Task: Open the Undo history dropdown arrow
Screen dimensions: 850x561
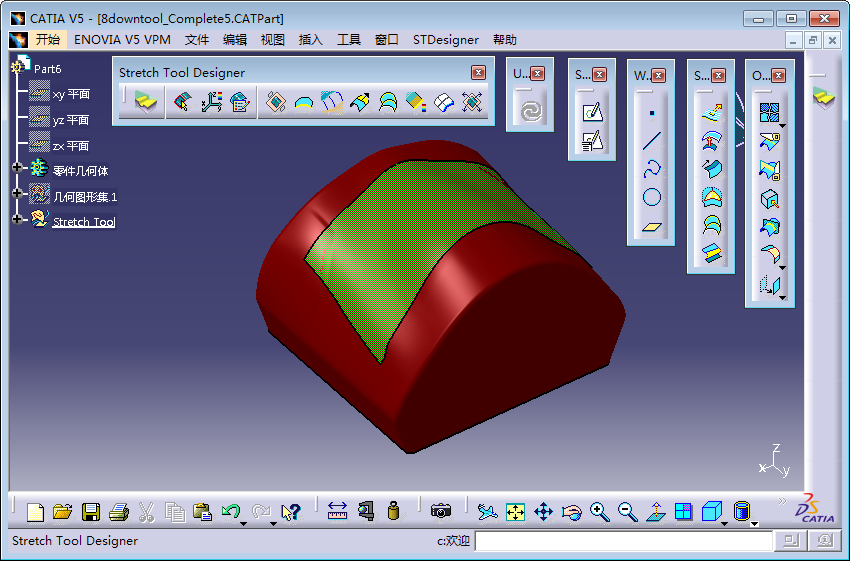Action: 244,521
